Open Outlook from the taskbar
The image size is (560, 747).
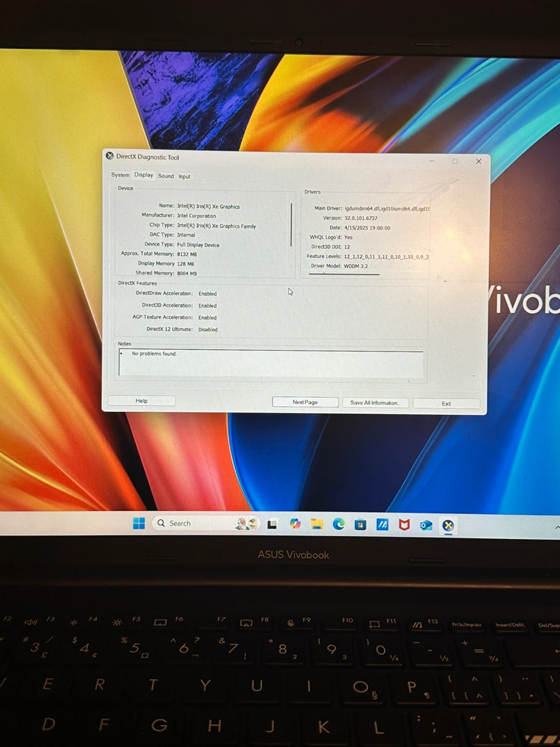[426, 525]
